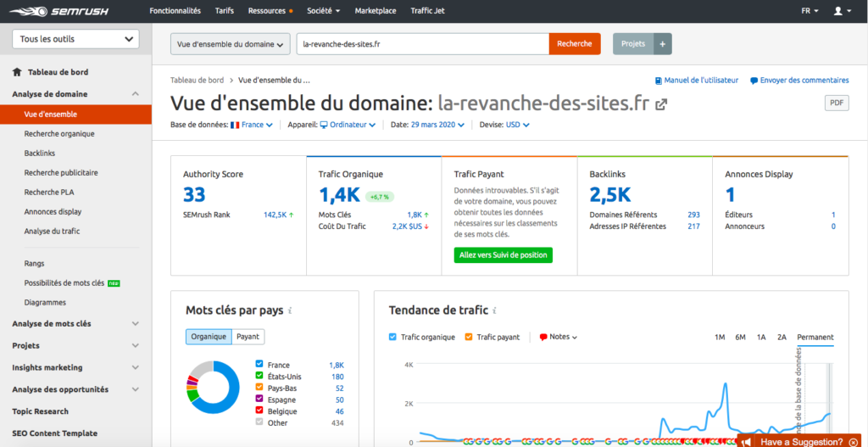Screen dimensions: 868x447
Task: Select the Organique toggle button
Action: 209,336
